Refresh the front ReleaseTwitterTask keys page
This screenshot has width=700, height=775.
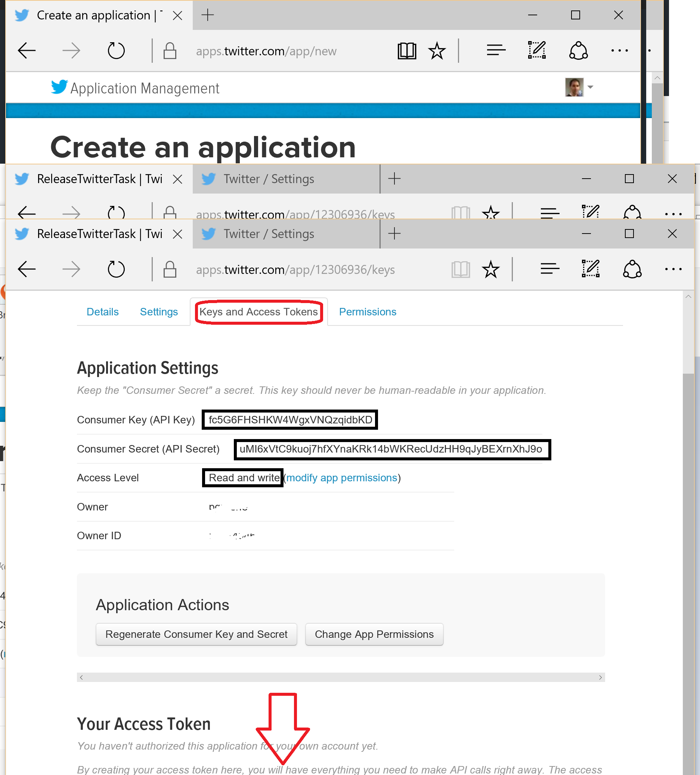click(x=116, y=269)
